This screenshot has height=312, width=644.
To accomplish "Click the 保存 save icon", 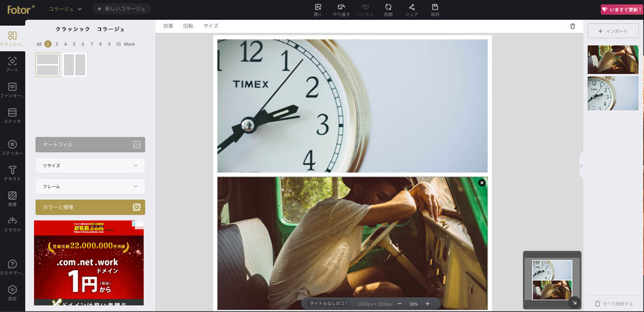I will click(435, 10).
